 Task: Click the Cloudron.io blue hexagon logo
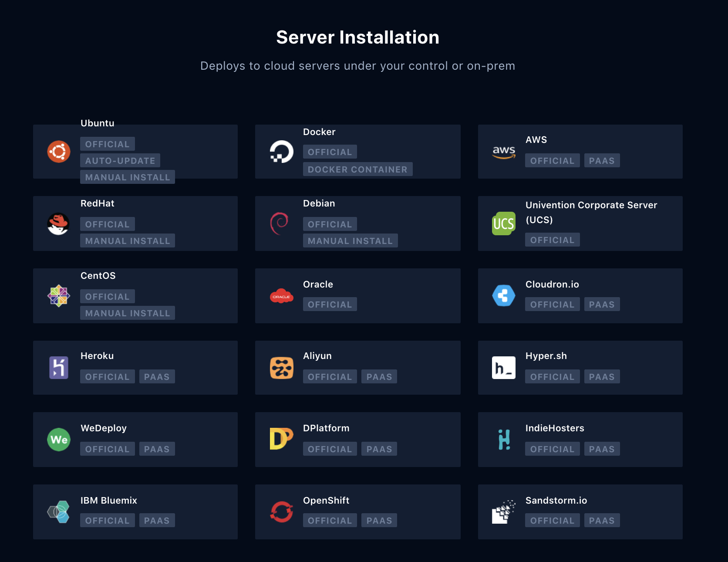click(504, 295)
